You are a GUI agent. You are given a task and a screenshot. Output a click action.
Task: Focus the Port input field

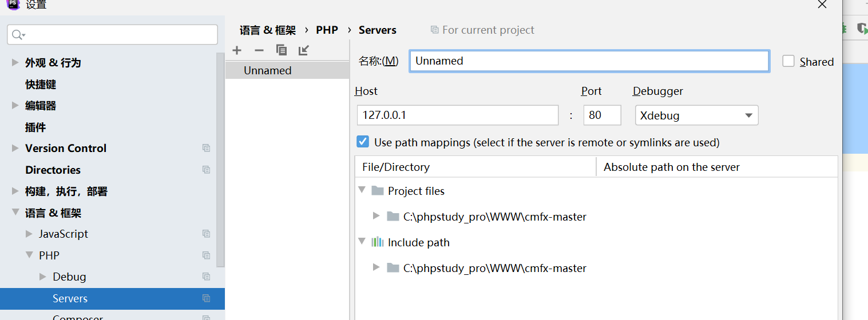602,115
